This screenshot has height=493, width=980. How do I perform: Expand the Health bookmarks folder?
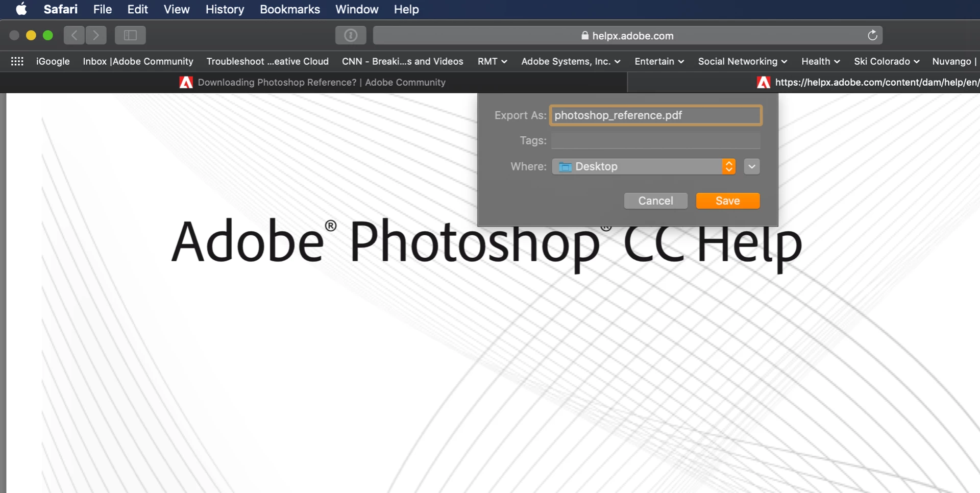[820, 61]
